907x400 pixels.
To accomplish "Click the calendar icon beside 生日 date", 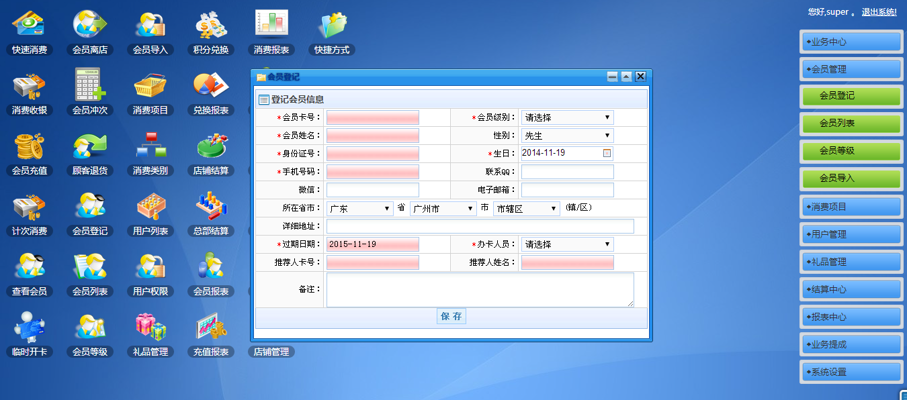I will tap(607, 153).
